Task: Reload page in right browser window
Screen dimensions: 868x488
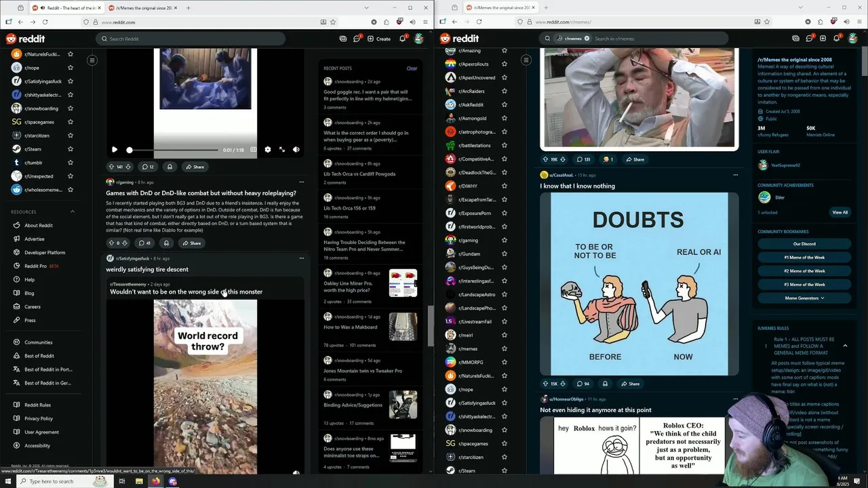Action: coord(479,22)
